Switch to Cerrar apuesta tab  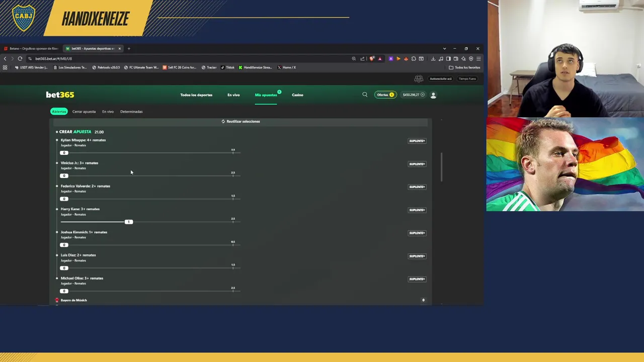point(84,112)
